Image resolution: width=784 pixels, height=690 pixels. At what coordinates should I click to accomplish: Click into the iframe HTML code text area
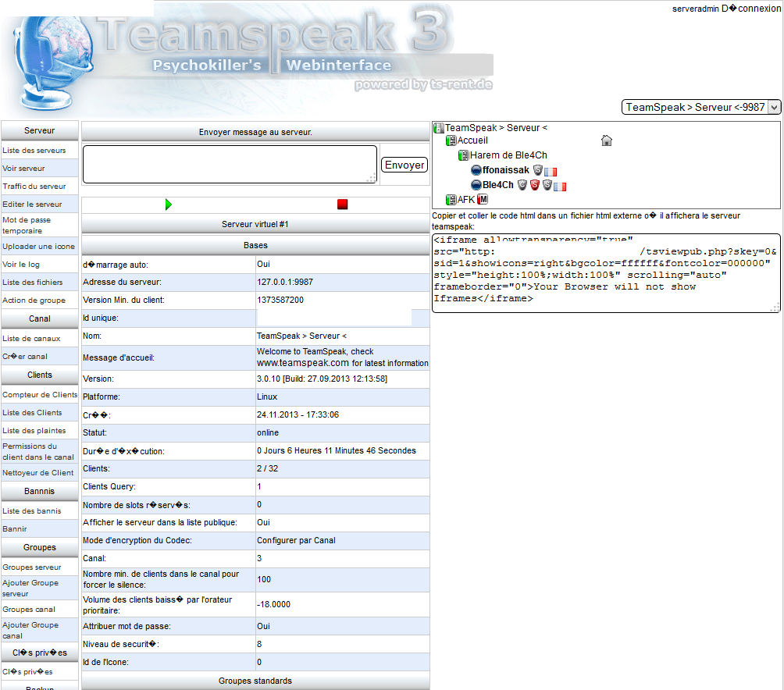pos(606,273)
